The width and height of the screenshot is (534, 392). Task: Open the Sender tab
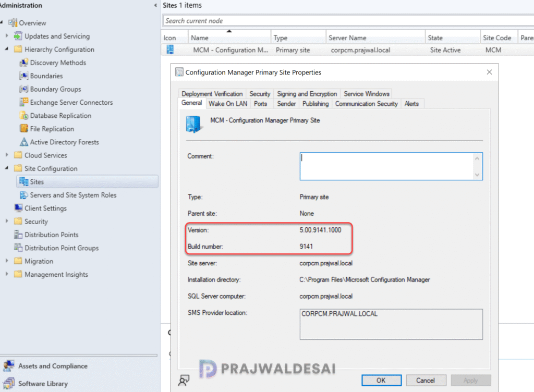pos(286,104)
